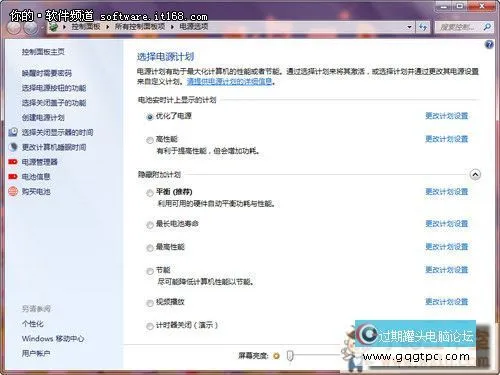Viewport: 500px width, 375px height.
Task: Select the 最高性能 power plan
Action: pyautogui.click(x=150, y=248)
